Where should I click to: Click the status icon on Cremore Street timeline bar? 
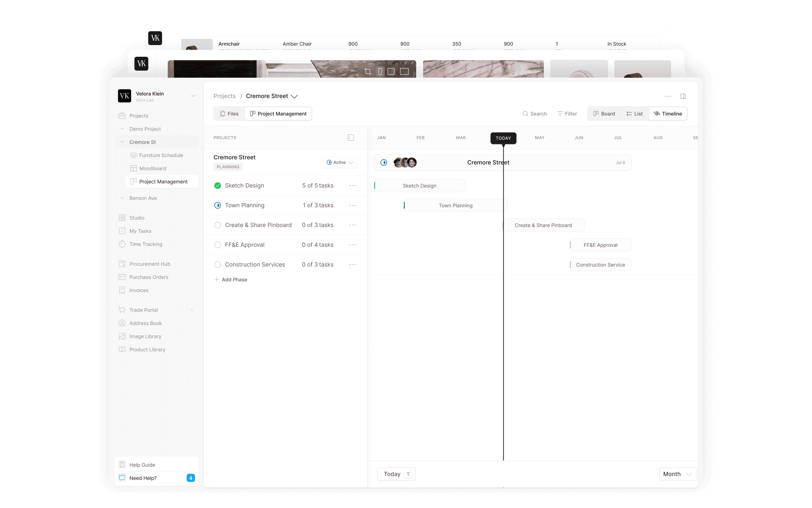coord(384,162)
